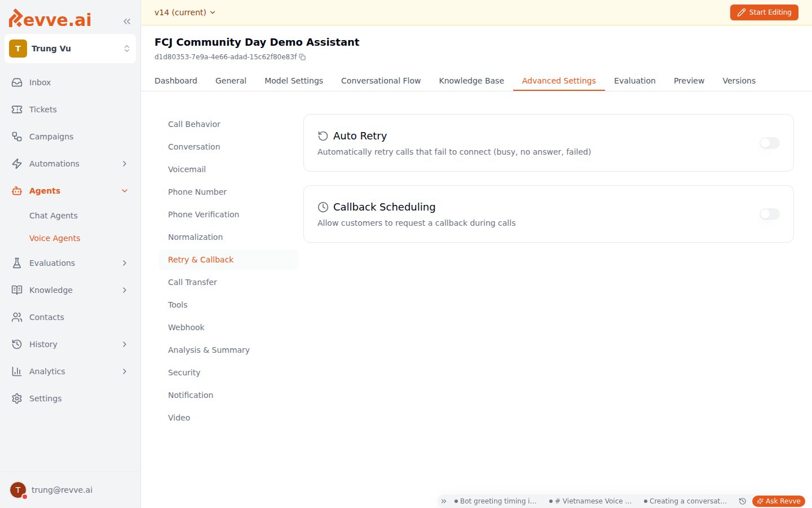
Task: Open the Versions tab
Action: [x=739, y=81]
